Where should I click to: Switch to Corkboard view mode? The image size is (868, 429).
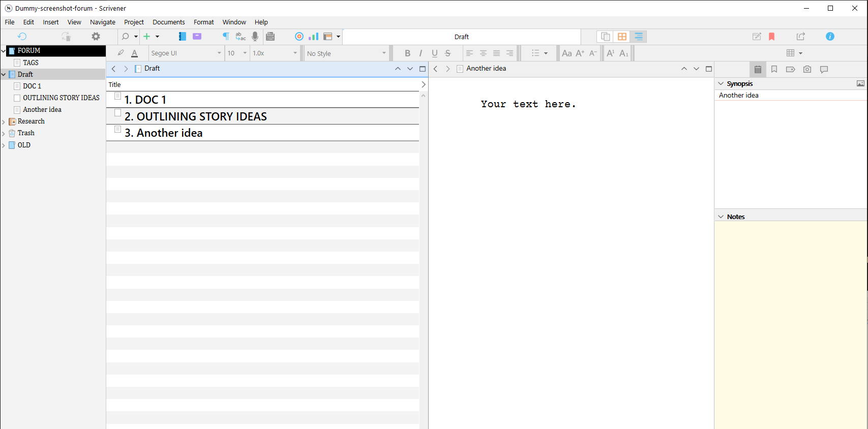click(622, 37)
